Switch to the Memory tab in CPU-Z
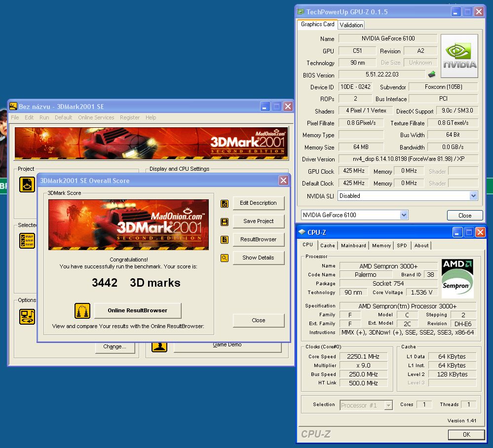This screenshot has height=448, width=493. 381,246
